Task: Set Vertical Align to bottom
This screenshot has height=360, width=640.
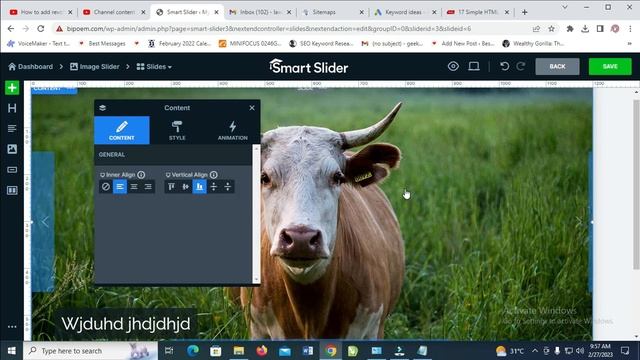Action: tap(200, 187)
